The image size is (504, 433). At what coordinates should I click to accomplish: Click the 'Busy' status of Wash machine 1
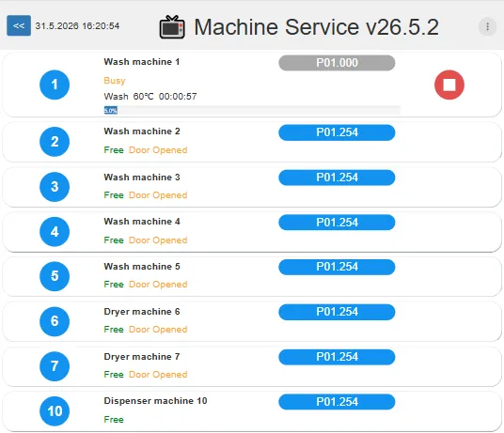pyautogui.click(x=115, y=81)
